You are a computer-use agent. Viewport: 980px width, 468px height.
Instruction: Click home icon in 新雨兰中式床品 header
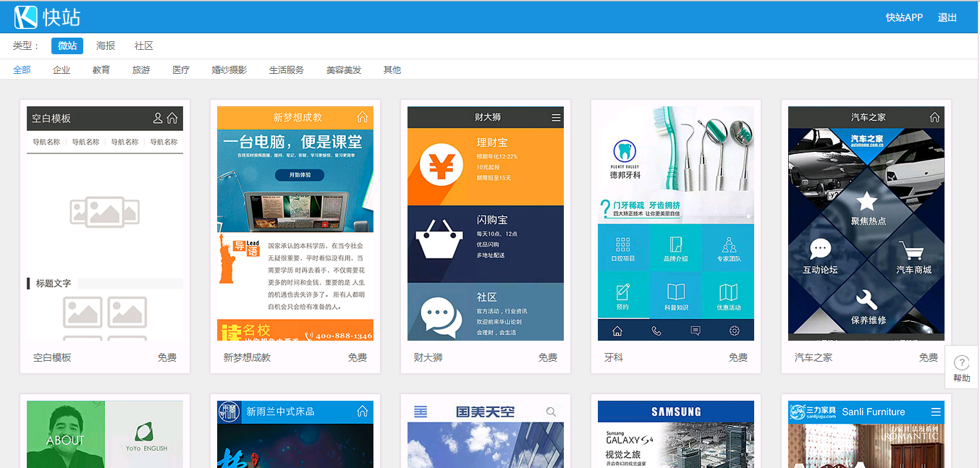click(363, 412)
